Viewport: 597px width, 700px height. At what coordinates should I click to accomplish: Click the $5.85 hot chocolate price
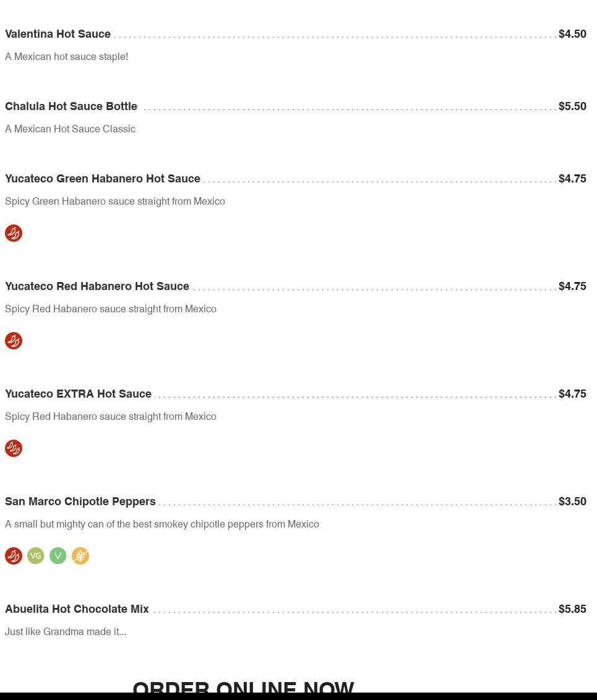click(x=572, y=609)
